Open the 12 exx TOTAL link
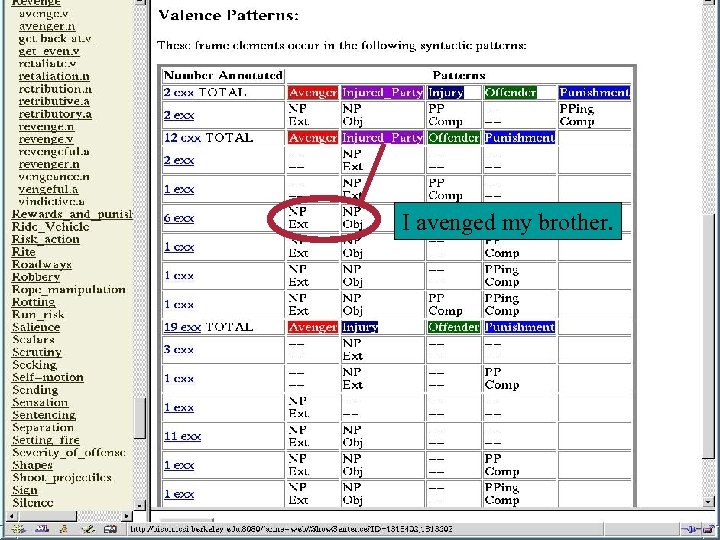The height and width of the screenshot is (540, 720). [208, 138]
